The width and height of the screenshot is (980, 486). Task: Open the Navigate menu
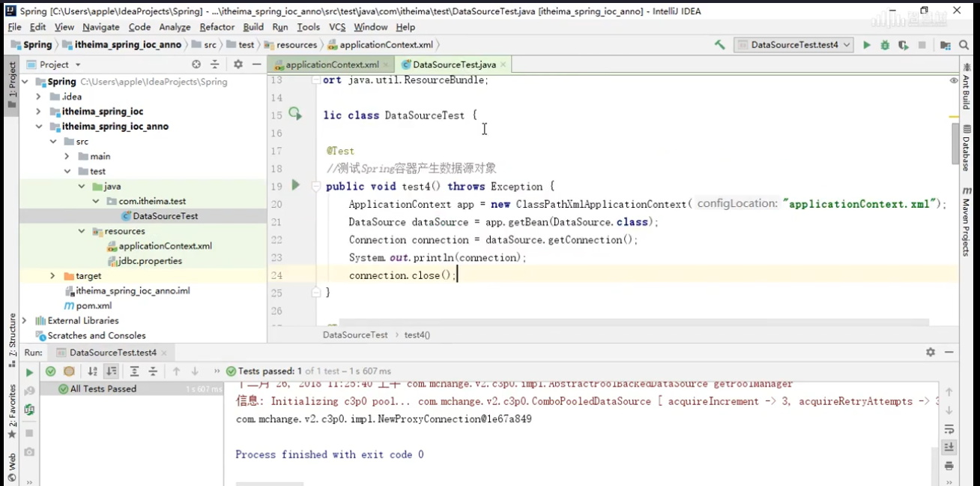tap(101, 27)
